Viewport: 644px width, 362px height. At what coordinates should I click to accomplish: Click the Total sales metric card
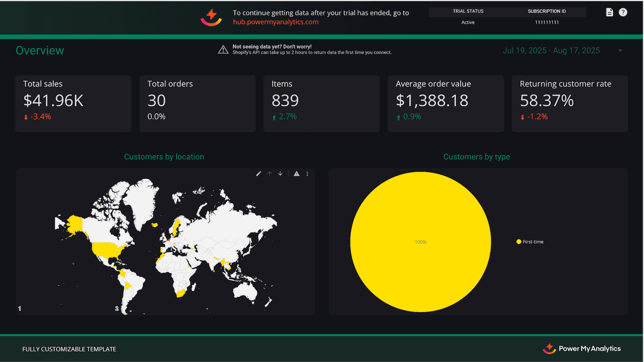click(x=73, y=103)
